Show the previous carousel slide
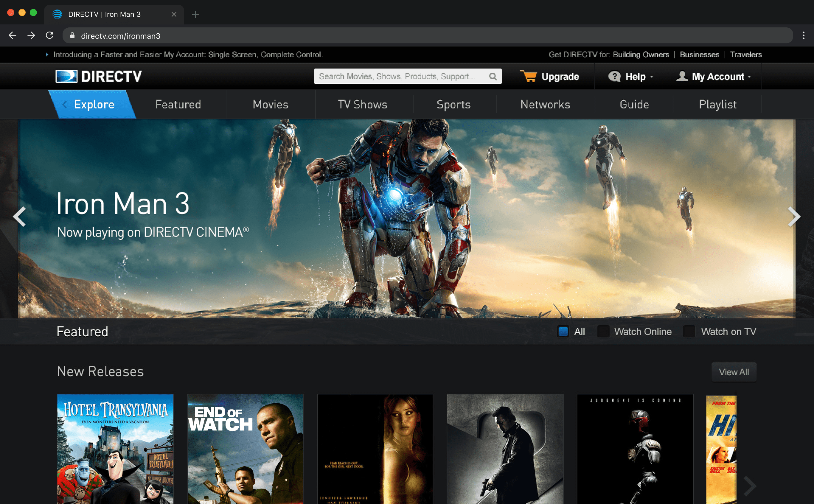The width and height of the screenshot is (814, 504). (x=20, y=217)
